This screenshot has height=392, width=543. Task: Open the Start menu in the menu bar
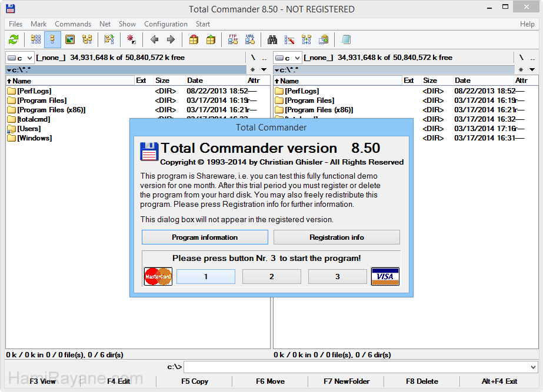pyautogui.click(x=203, y=24)
